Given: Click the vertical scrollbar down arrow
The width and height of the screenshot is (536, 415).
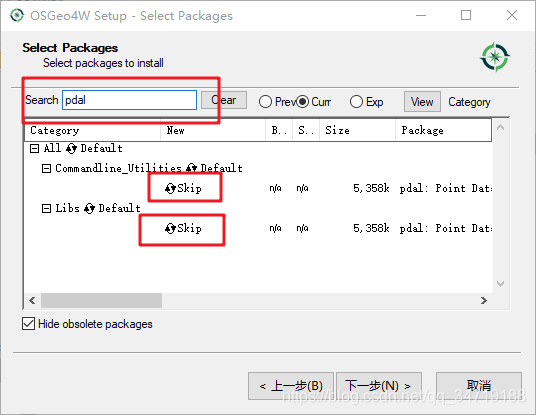Looking at the screenshot, I should pos(500,284).
